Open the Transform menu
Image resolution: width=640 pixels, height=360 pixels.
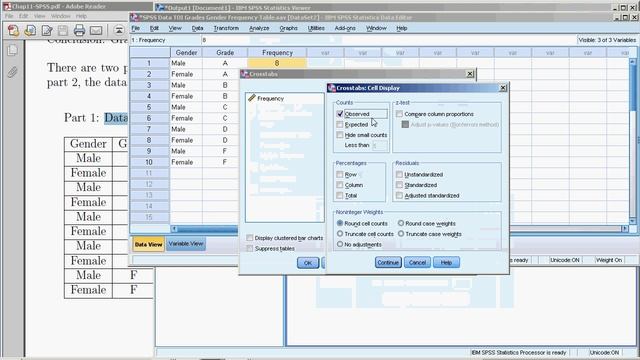[226, 28]
